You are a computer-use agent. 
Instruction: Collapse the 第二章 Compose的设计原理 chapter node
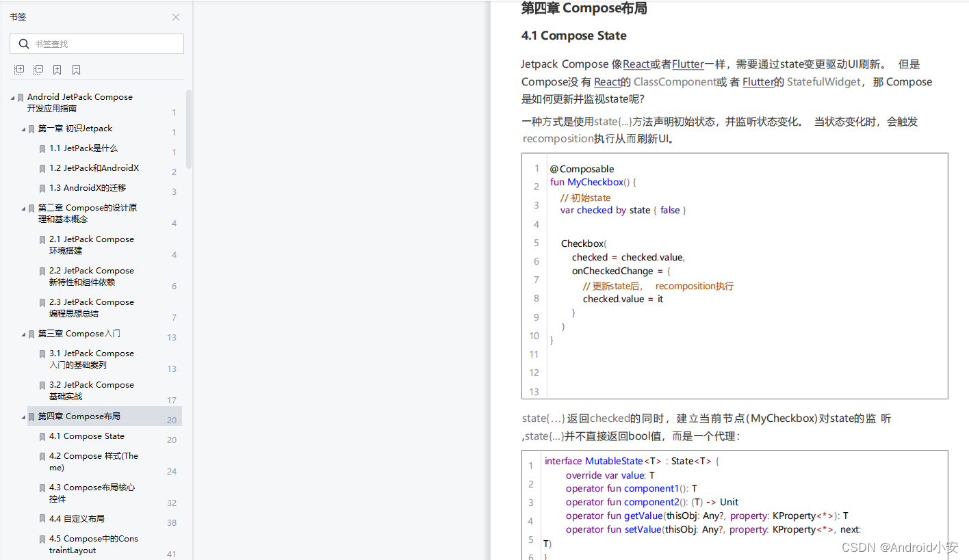coord(24,209)
